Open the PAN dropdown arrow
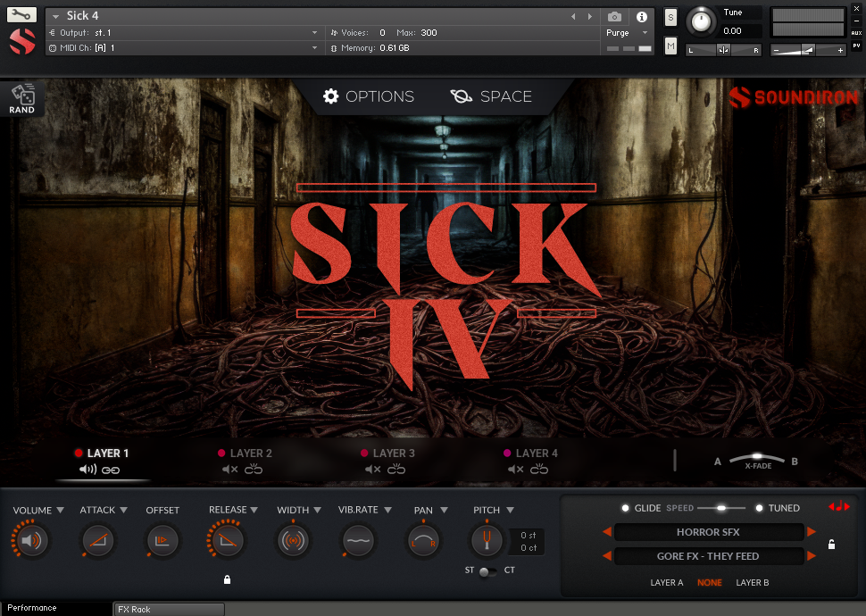The image size is (866, 616). pyautogui.click(x=444, y=510)
